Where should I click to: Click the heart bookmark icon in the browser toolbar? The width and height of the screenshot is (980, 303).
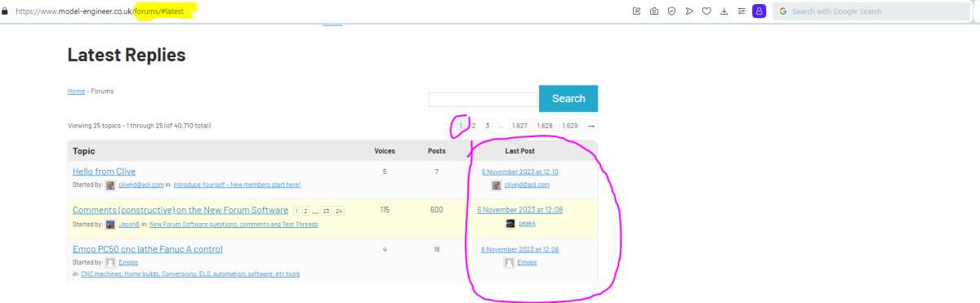pyautogui.click(x=706, y=11)
